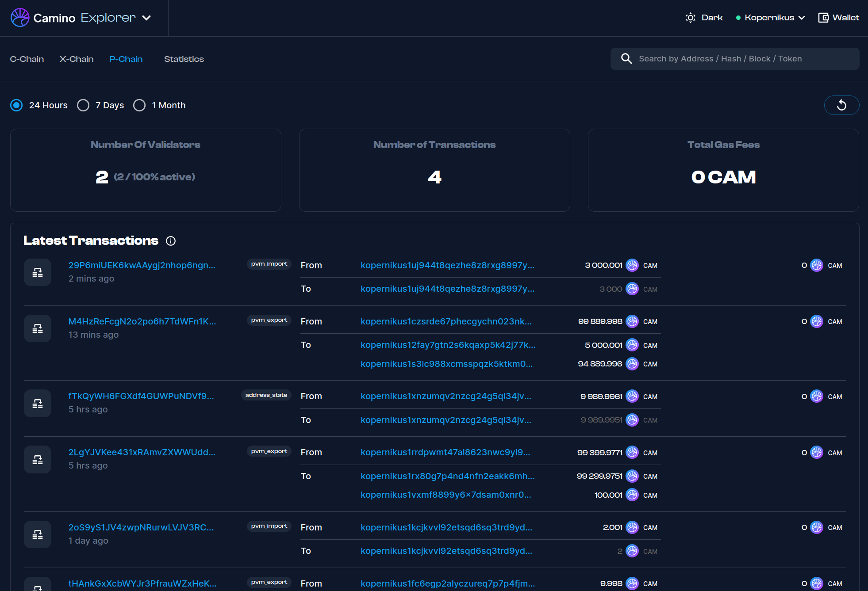Screen dimensions: 868x591
Task: Click the Latest Transactions info icon
Action: [x=171, y=241]
